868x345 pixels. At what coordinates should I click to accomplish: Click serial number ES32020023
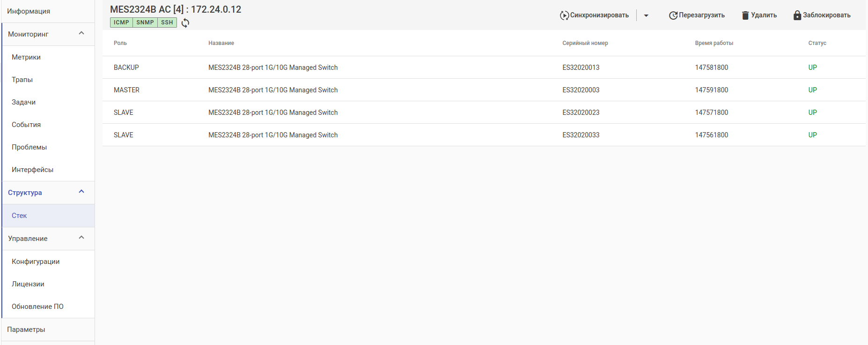tap(581, 112)
